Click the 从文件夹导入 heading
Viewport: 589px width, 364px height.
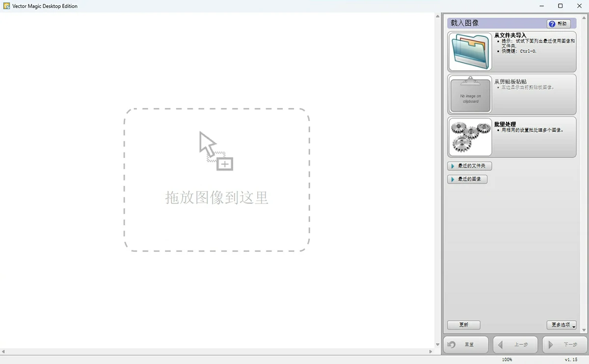click(510, 35)
